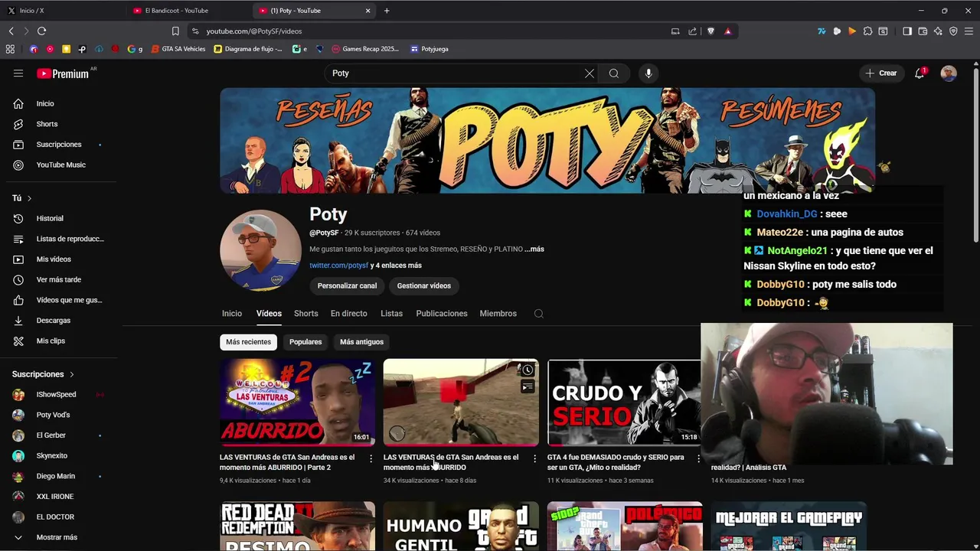
Task: Expand the Suscripciones section chevron
Action: coord(72,375)
